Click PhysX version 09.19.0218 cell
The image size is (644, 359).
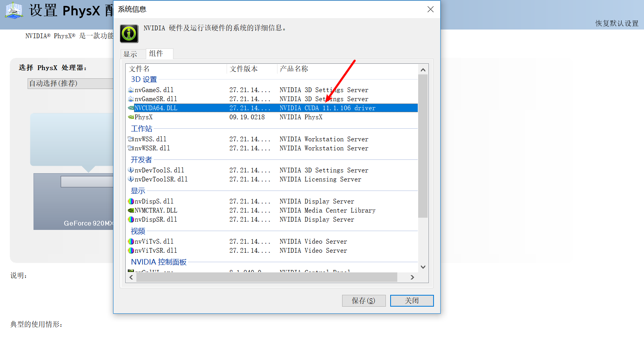(247, 117)
